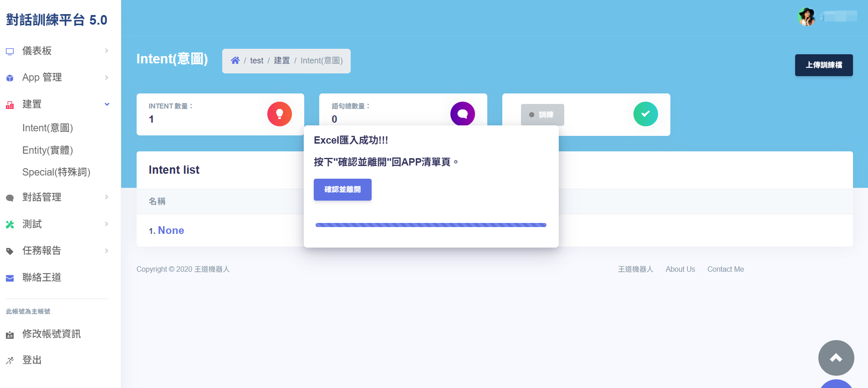Click the purple speech bubble icon
The width and height of the screenshot is (868, 388).
(463, 114)
